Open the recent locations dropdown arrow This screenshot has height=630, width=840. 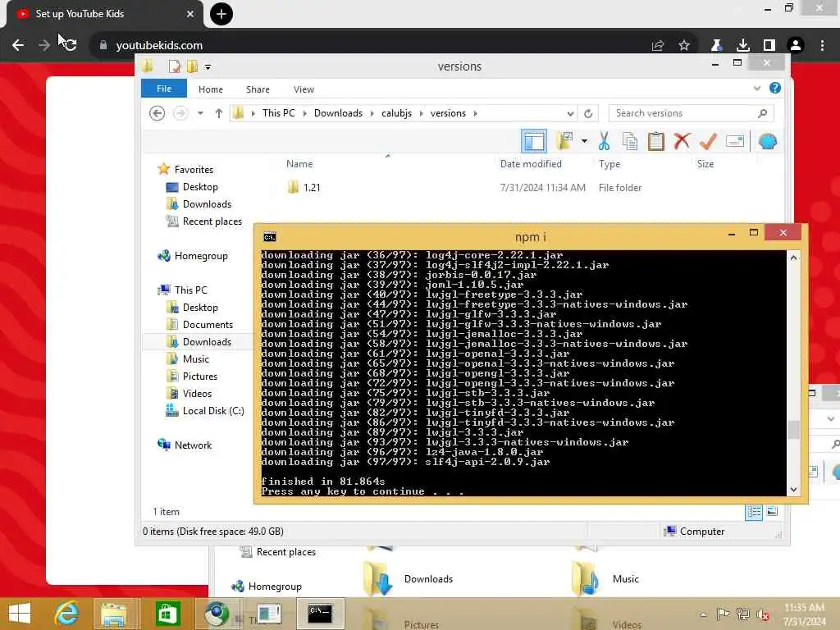[200, 113]
